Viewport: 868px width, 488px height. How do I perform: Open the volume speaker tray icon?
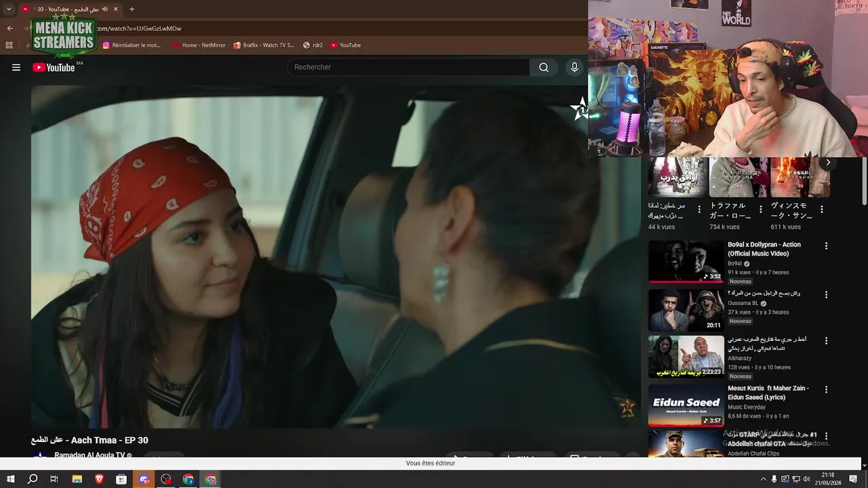click(x=807, y=479)
